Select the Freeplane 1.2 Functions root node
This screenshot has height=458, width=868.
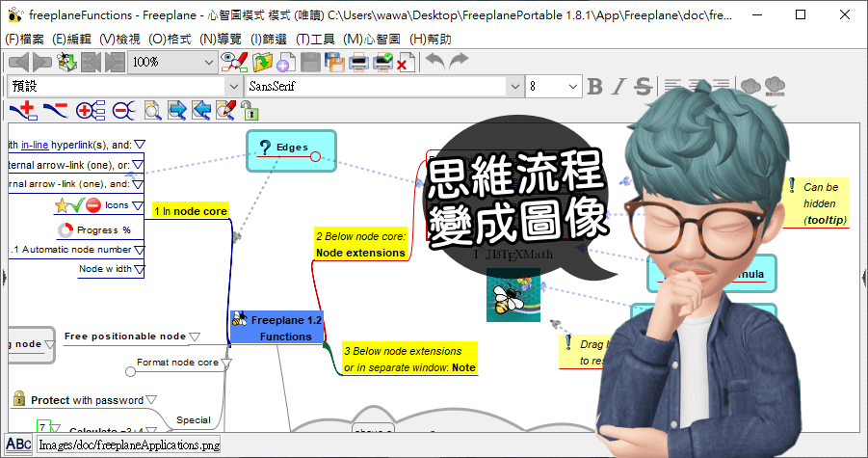tap(276, 327)
